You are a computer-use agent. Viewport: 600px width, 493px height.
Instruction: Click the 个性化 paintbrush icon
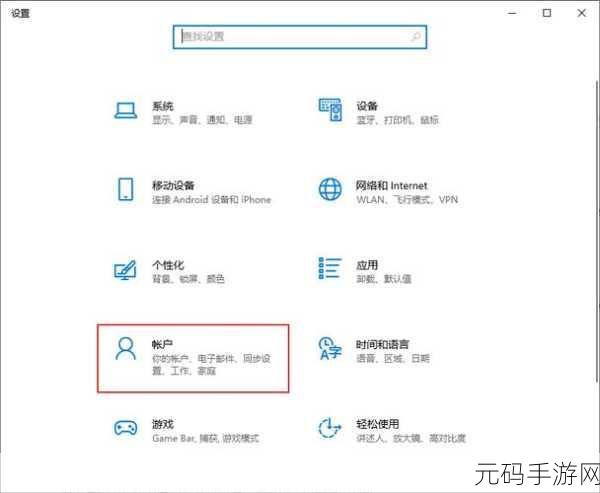coord(126,269)
